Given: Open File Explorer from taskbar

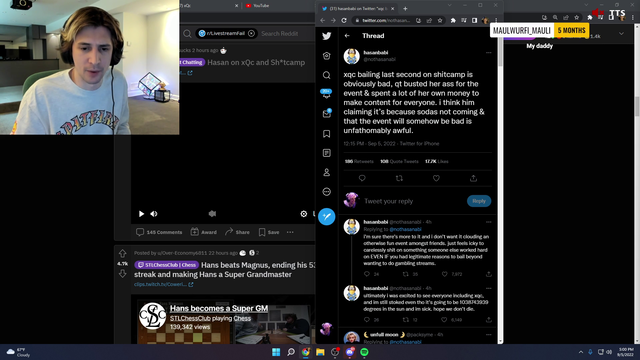Looking at the screenshot, I should [x=320, y=352].
